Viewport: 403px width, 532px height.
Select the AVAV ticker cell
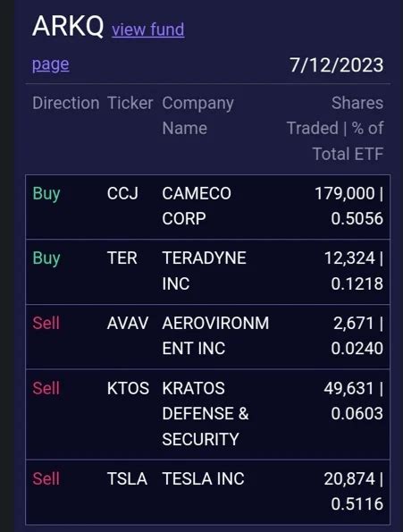pyautogui.click(x=128, y=323)
